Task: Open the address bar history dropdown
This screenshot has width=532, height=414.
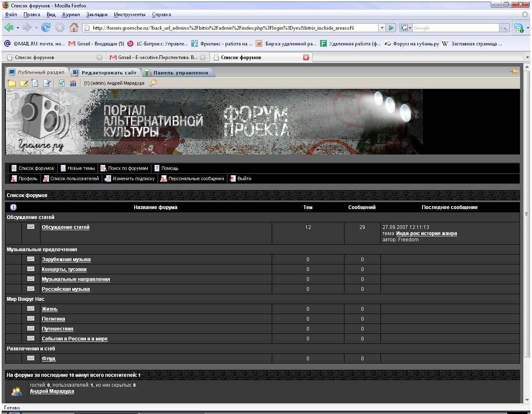Action: (382, 28)
